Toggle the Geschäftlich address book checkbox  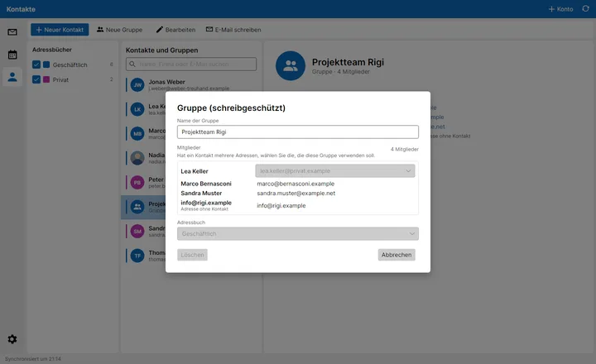[x=36, y=65]
